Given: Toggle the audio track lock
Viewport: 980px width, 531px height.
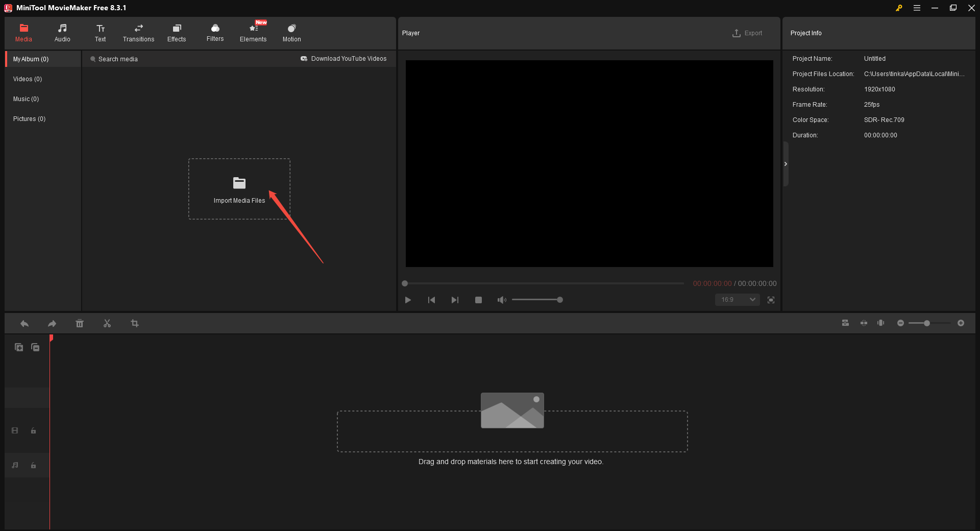Looking at the screenshot, I should tap(33, 465).
